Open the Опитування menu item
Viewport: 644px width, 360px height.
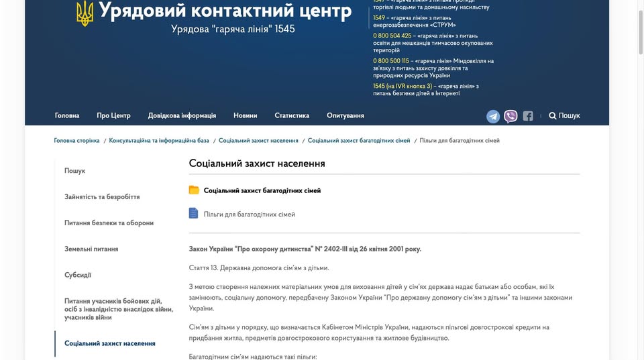pos(345,115)
